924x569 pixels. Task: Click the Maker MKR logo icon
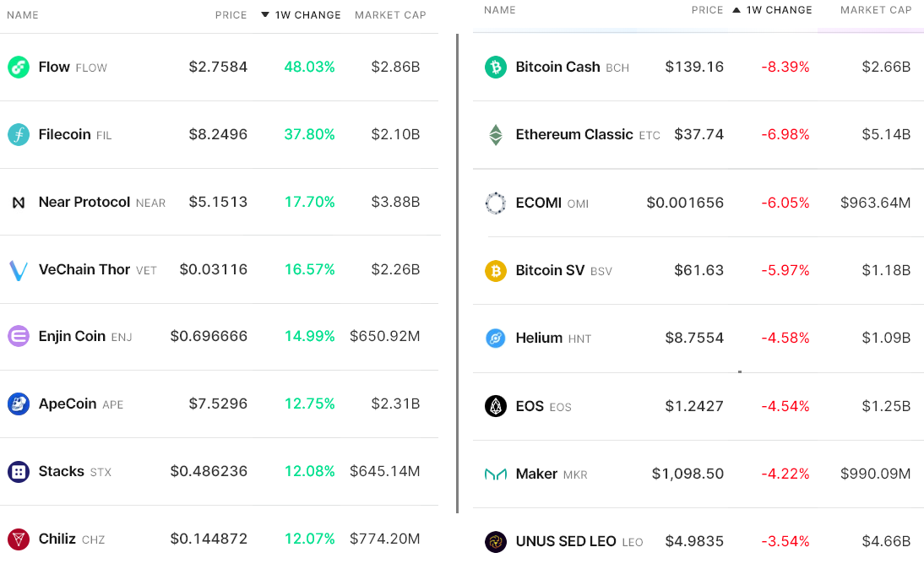[x=496, y=474]
